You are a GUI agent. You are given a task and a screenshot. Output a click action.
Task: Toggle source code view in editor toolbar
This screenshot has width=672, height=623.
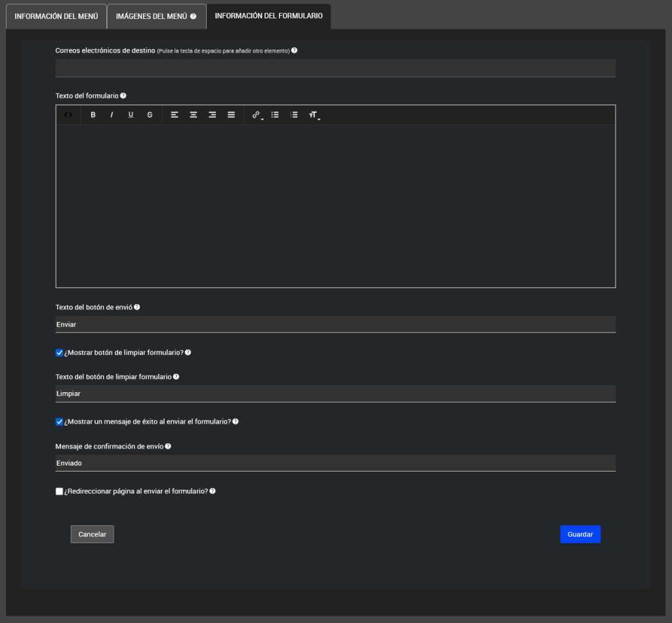(x=68, y=115)
